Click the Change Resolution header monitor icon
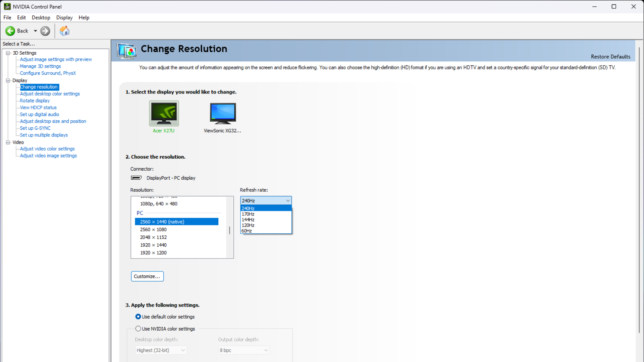The image size is (644, 362). [x=126, y=51]
